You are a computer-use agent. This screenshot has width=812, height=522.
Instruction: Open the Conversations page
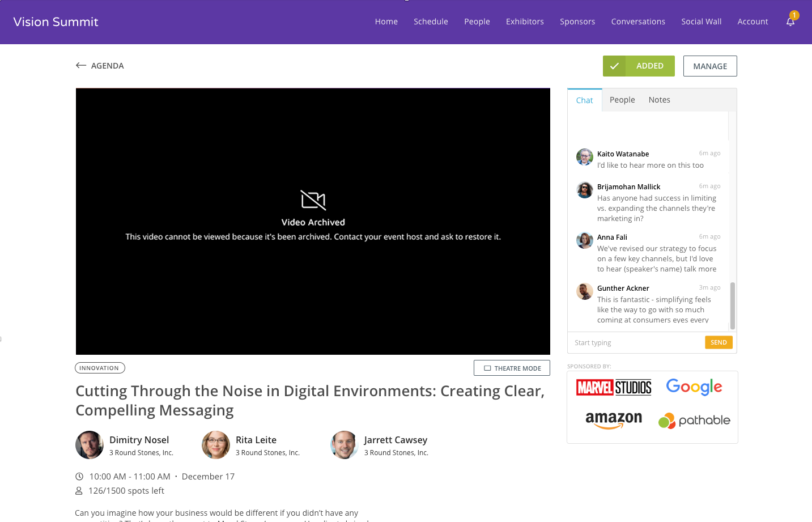(638, 22)
